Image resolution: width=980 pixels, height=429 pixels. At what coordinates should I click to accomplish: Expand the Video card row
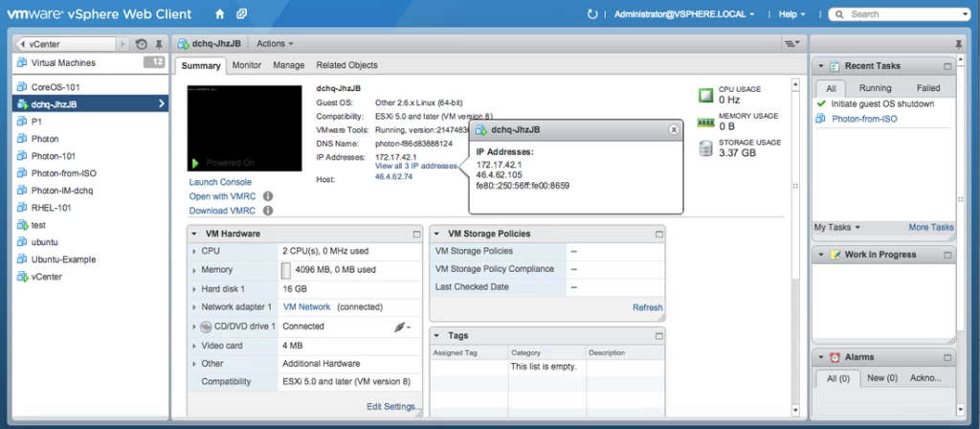pyautogui.click(x=194, y=346)
